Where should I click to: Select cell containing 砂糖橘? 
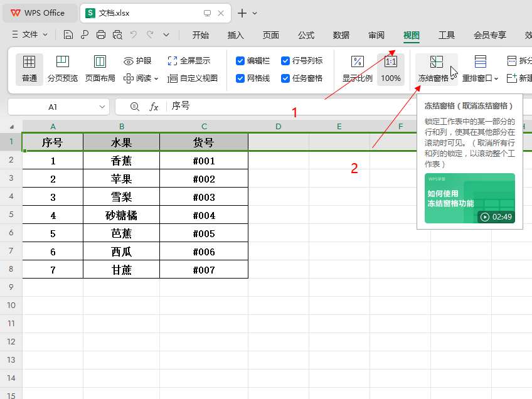coord(122,215)
